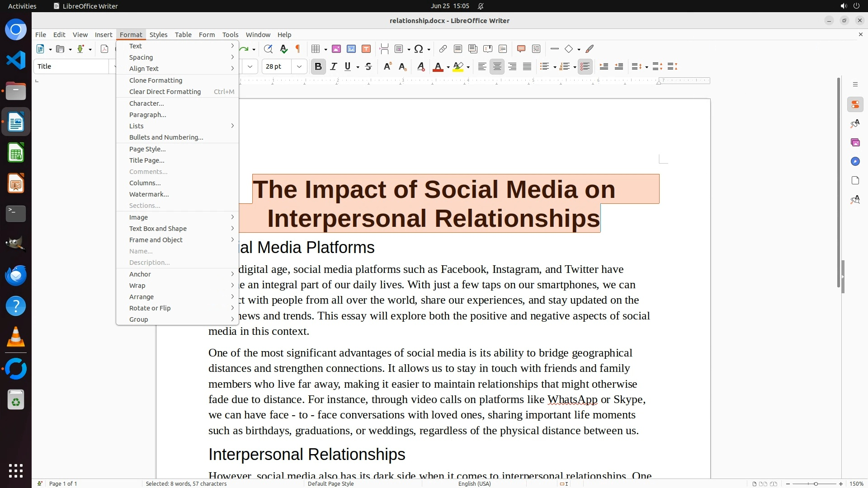Click the Insert Image toolbar icon
The image size is (868, 488).
[336, 49]
